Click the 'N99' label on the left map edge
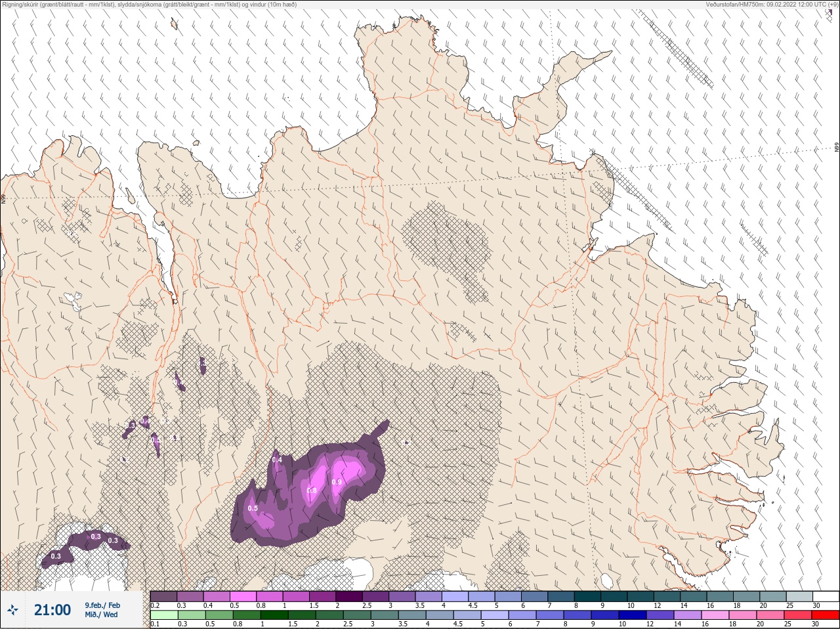This screenshot has height=629, width=840. 3,198
